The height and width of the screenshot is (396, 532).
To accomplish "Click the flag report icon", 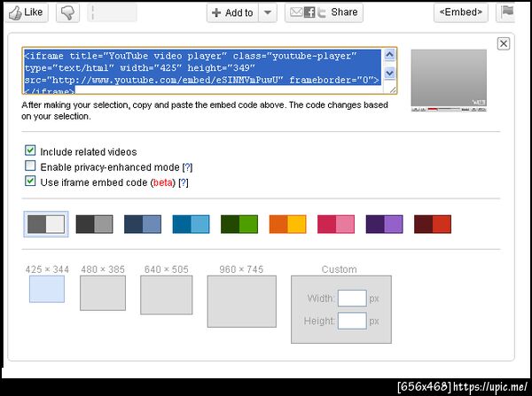I will tap(506, 12).
